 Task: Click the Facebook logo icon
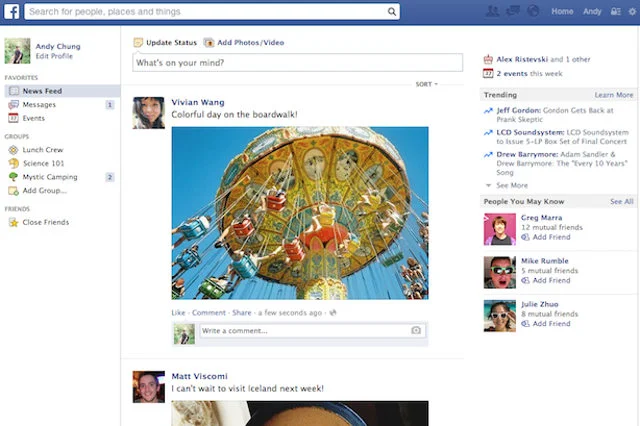[11, 11]
